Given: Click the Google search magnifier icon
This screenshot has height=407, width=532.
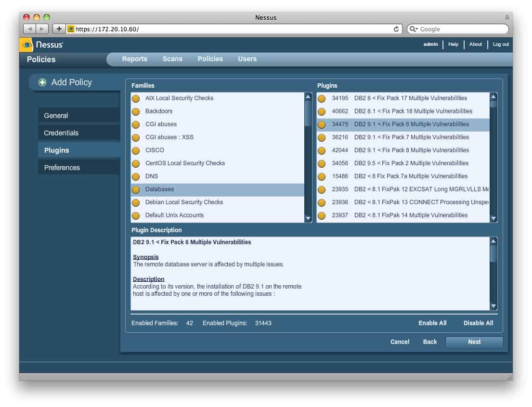Looking at the screenshot, I should tap(413, 29).
